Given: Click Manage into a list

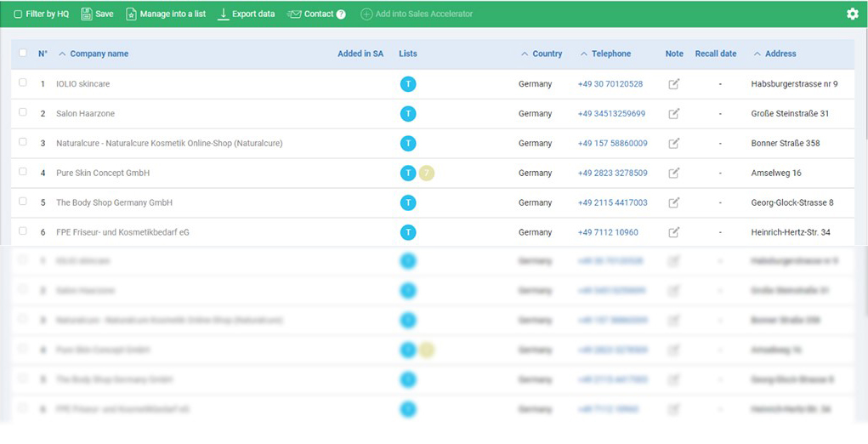Looking at the screenshot, I should click(x=166, y=14).
